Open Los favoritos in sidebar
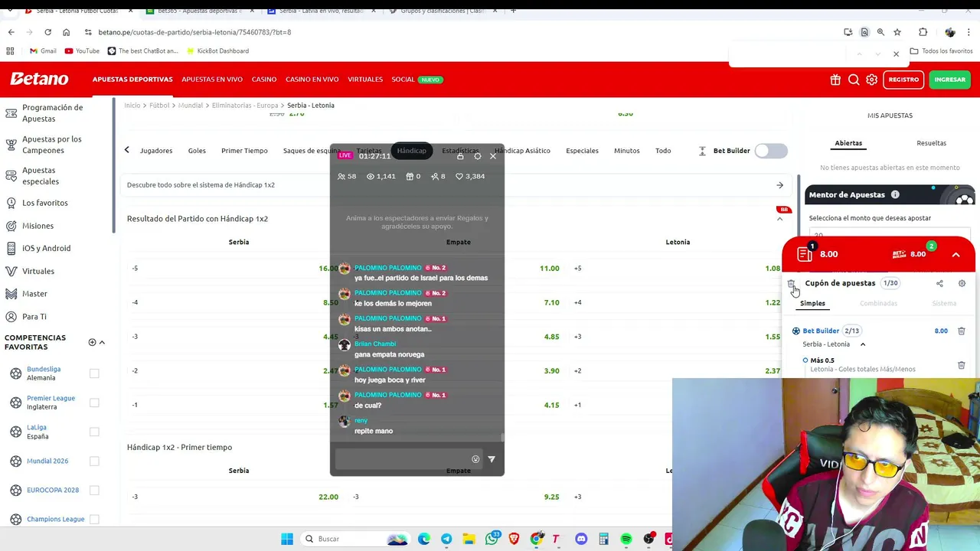980x551 pixels. [45, 203]
